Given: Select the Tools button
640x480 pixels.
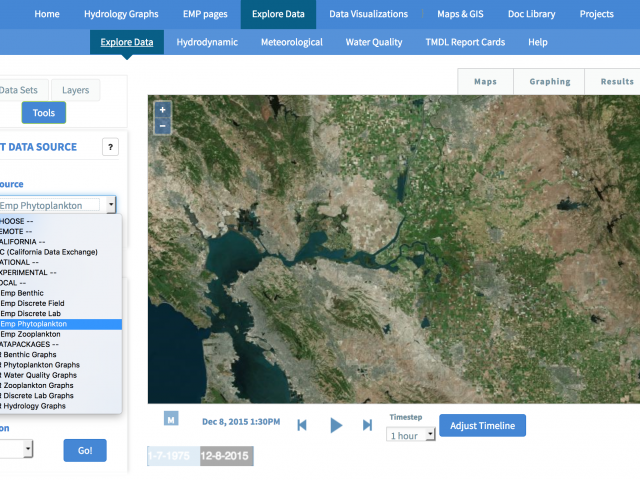Looking at the screenshot, I should tap(44, 113).
